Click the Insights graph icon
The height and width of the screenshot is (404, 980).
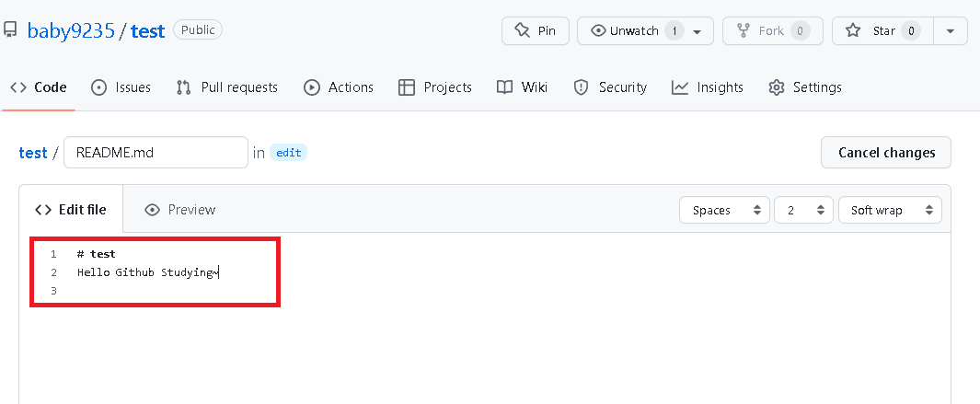680,87
